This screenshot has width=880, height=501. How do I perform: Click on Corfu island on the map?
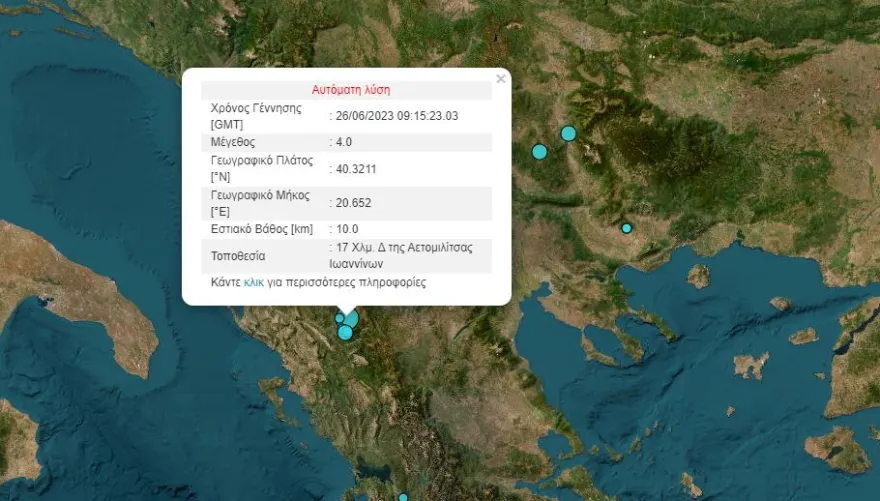270,387
